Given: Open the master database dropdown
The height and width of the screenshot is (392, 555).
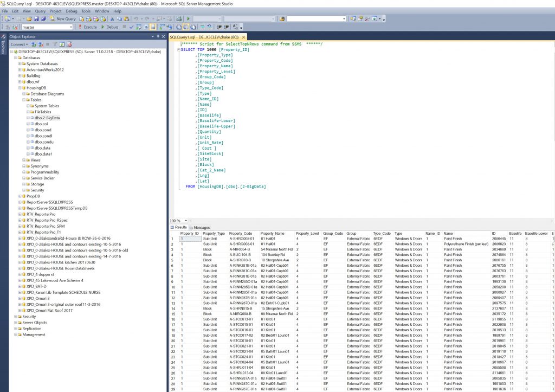Looking at the screenshot, I should (x=70, y=27).
